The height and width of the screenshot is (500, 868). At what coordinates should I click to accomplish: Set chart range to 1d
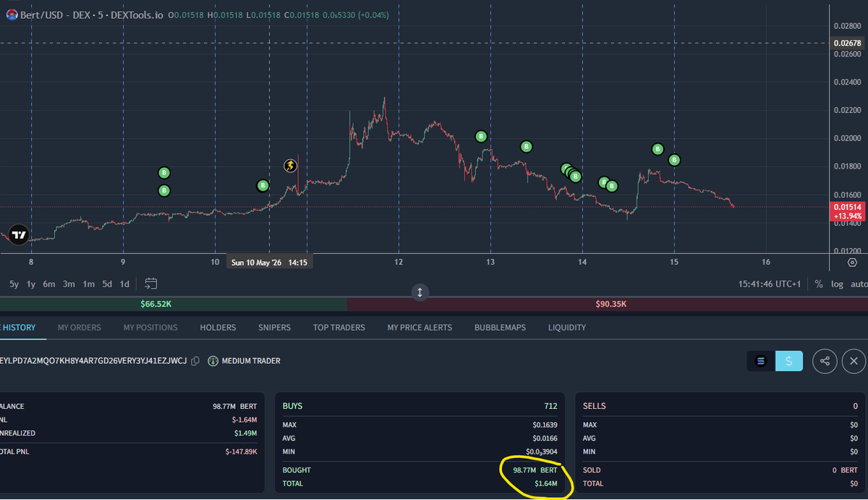coord(124,284)
